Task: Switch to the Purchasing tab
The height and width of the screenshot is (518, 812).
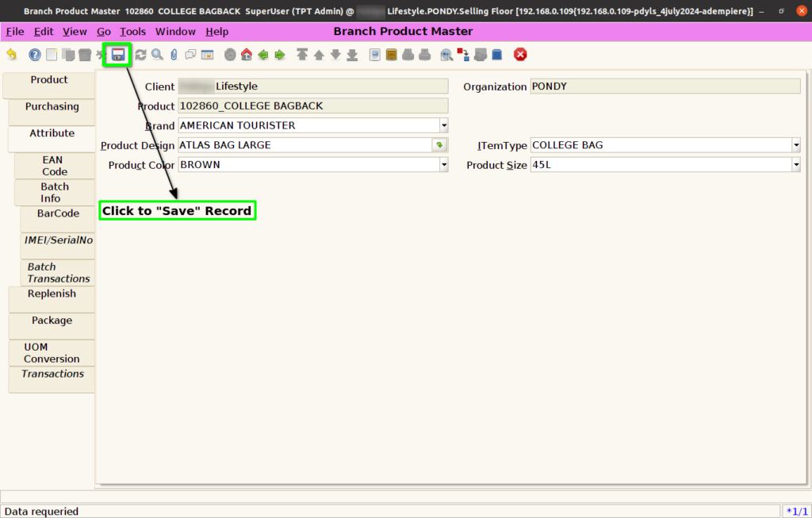Action: pyautogui.click(x=52, y=112)
